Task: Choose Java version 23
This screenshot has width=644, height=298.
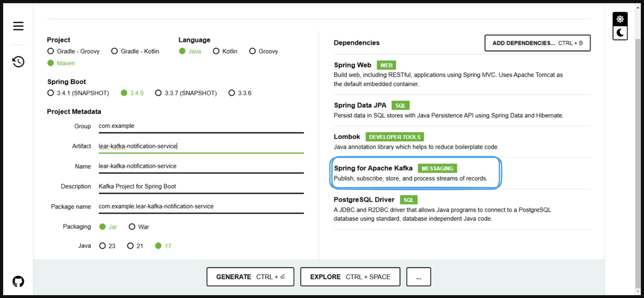Action: 107,246
